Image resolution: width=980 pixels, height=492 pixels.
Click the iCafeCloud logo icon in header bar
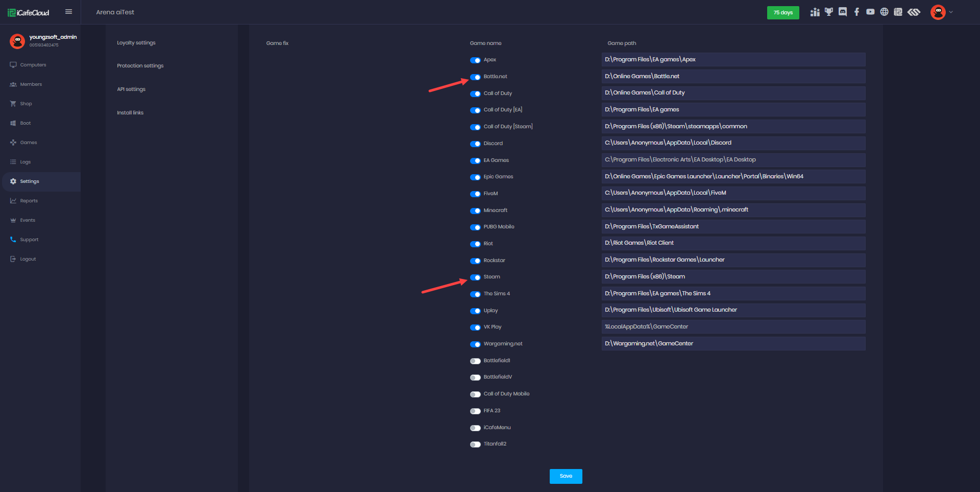point(898,12)
